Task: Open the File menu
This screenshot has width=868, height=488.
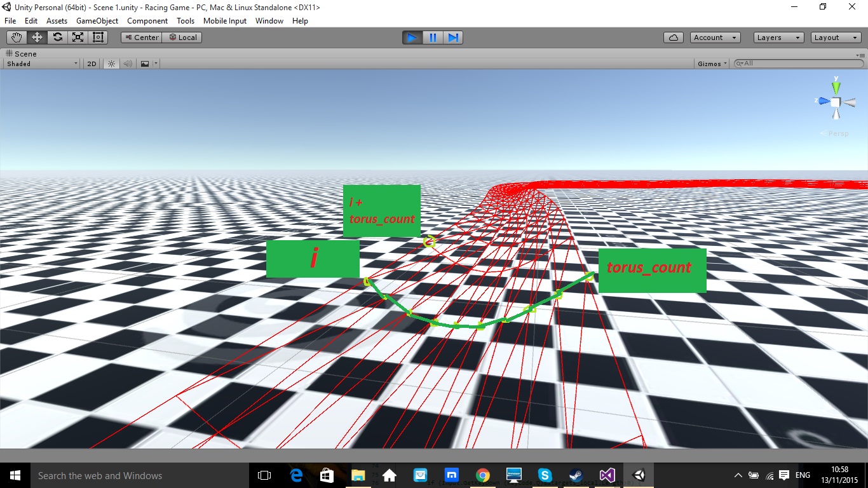Action: click(10, 21)
